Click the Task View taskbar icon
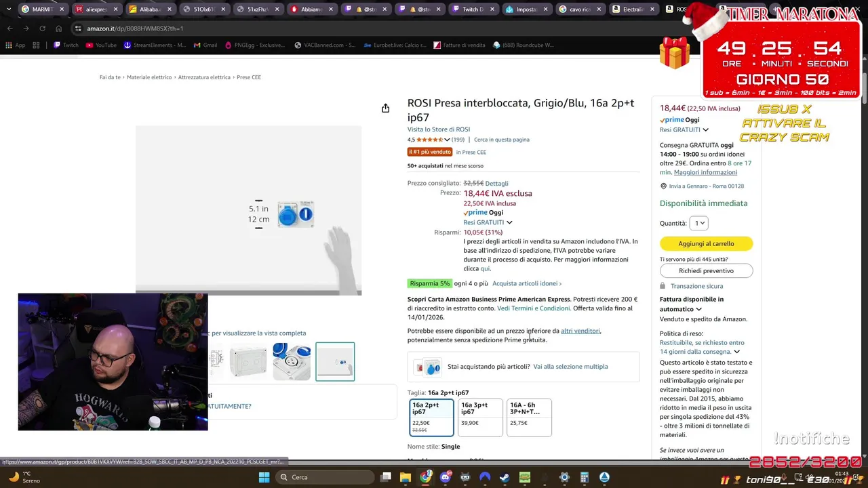 click(385, 477)
